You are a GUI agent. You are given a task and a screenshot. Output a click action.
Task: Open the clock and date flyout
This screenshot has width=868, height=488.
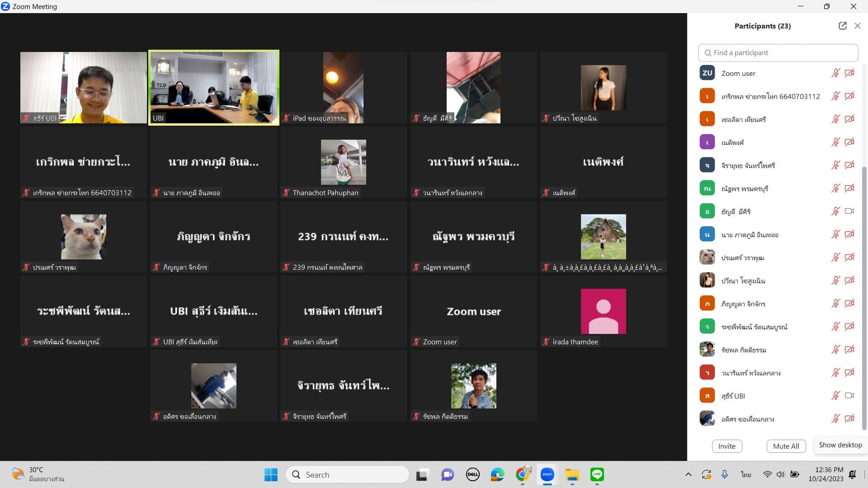826,474
